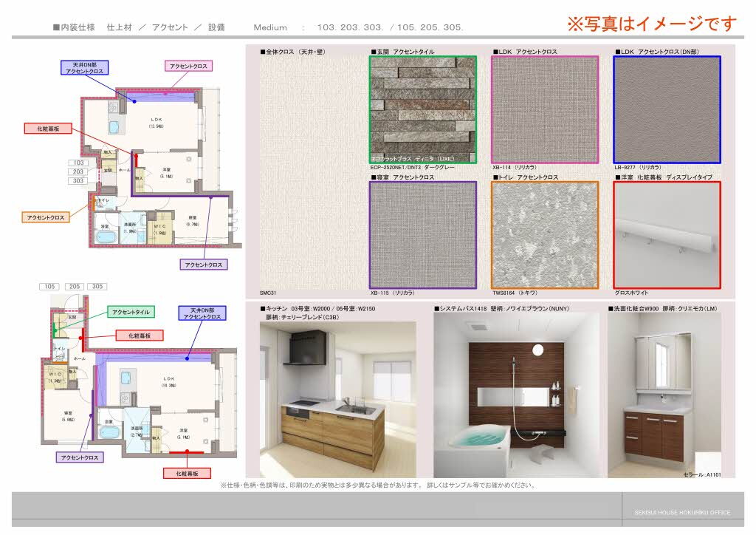The width and height of the screenshot is (756, 535).
Task: Open the kitchen チェリーブレンド photo
Action: tap(337, 400)
